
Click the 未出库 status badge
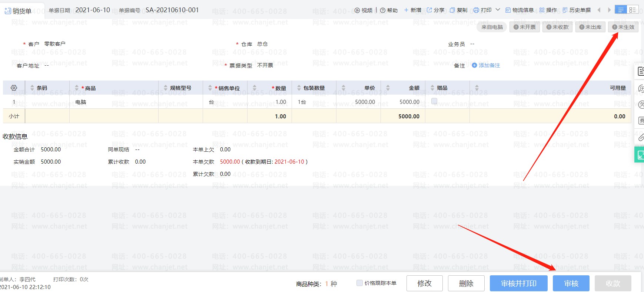point(590,27)
